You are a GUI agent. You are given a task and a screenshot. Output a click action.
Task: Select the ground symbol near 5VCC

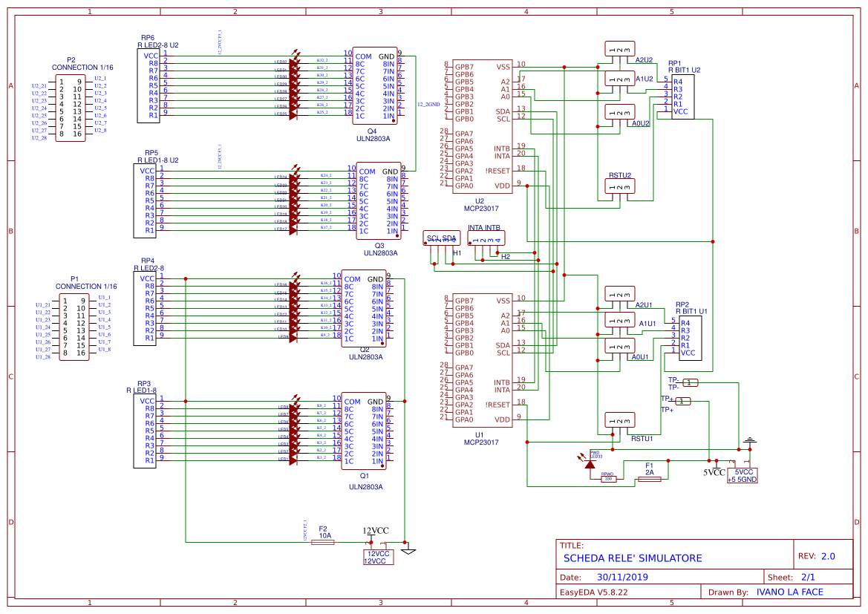pos(749,440)
